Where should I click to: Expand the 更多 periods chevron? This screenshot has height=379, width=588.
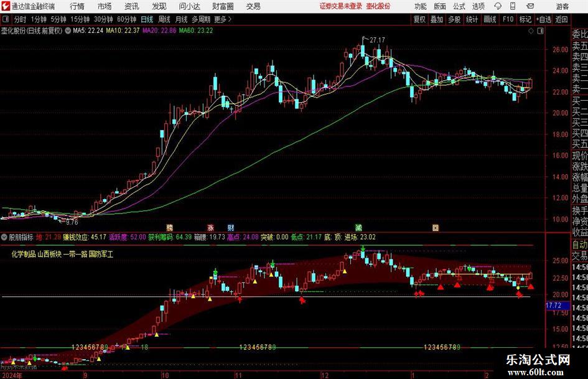click(x=230, y=19)
